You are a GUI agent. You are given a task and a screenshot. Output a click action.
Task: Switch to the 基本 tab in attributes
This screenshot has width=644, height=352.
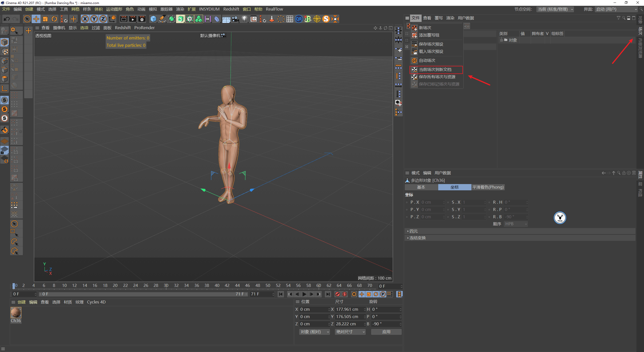pos(421,187)
